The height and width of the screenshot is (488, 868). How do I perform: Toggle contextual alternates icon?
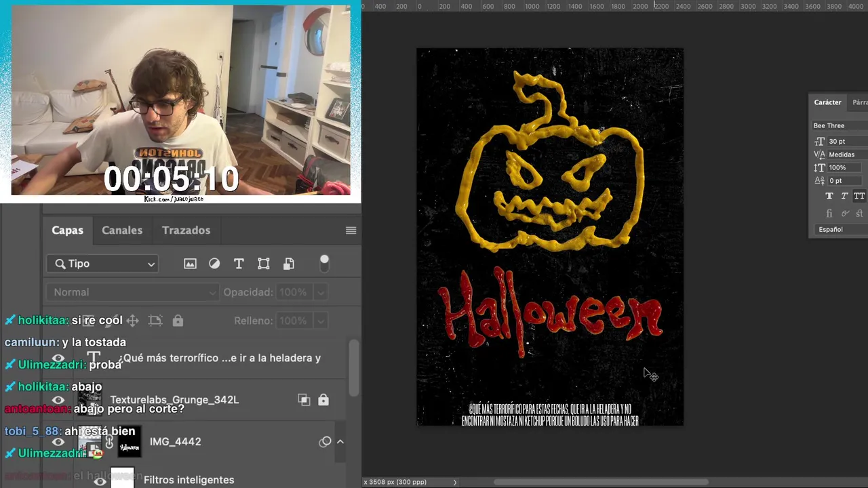coord(844,213)
